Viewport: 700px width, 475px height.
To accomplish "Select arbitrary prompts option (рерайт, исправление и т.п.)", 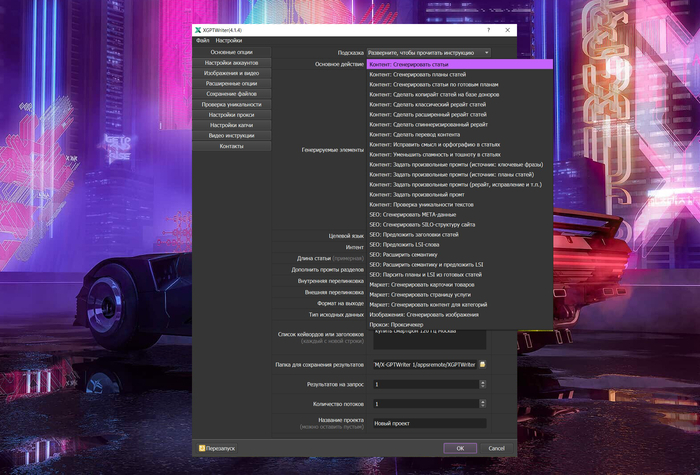I will click(460, 184).
